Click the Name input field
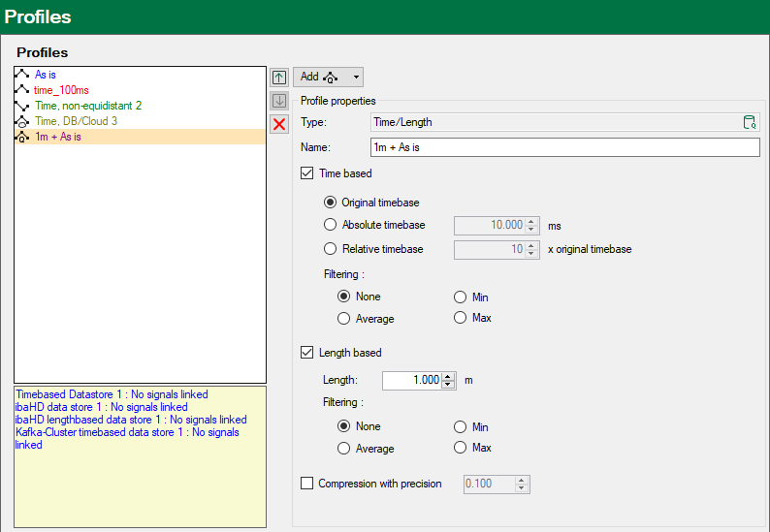 (x=564, y=147)
